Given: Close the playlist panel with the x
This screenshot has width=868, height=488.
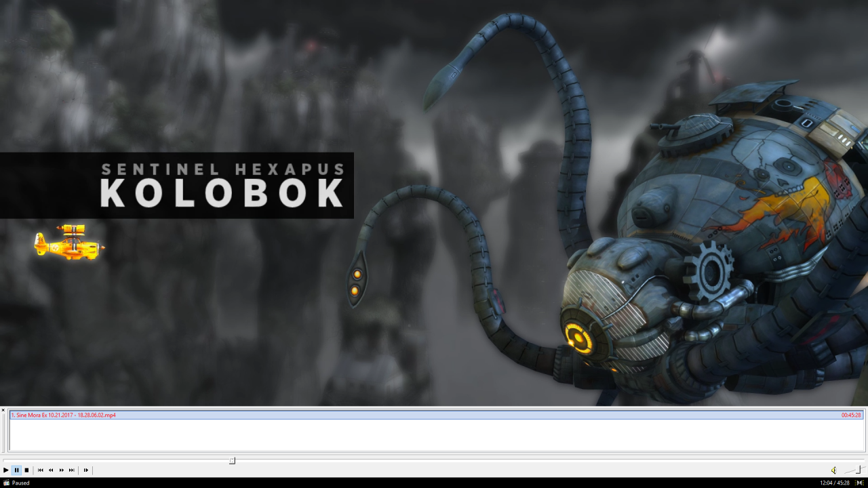Looking at the screenshot, I should [x=3, y=410].
